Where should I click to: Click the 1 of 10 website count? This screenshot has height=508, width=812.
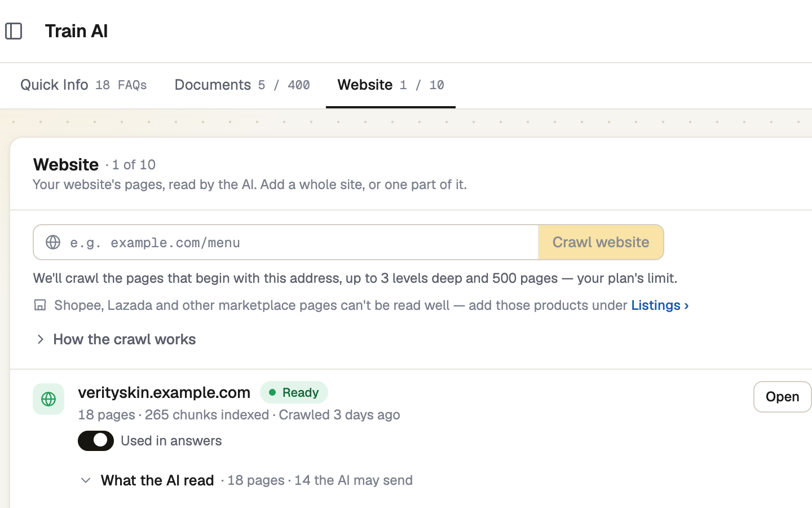(134, 165)
